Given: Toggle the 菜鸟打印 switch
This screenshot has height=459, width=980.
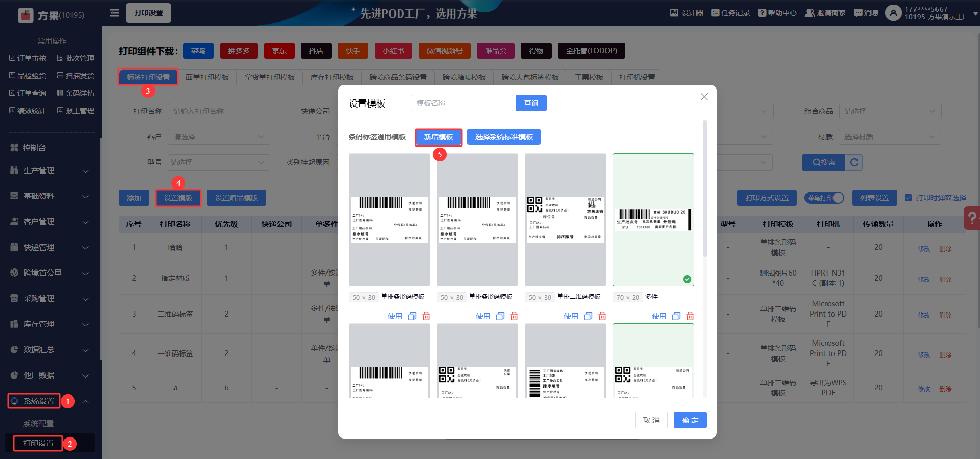Looking at the screenshot, I should [824, 198].
